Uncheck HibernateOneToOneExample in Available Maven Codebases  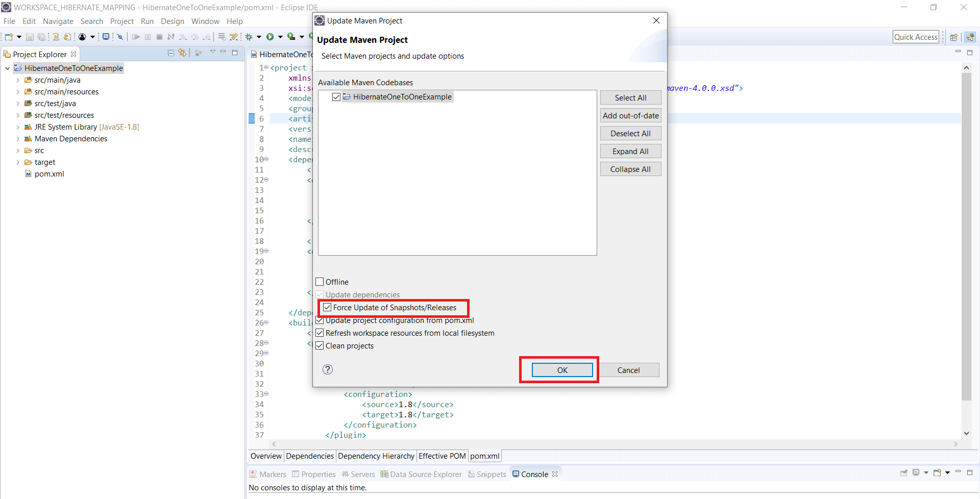click(336, 97)
